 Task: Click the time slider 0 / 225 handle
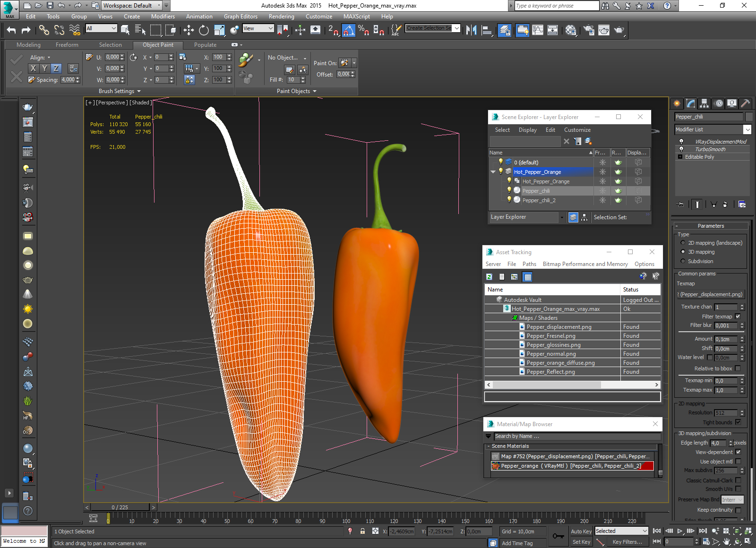(120, 507)
